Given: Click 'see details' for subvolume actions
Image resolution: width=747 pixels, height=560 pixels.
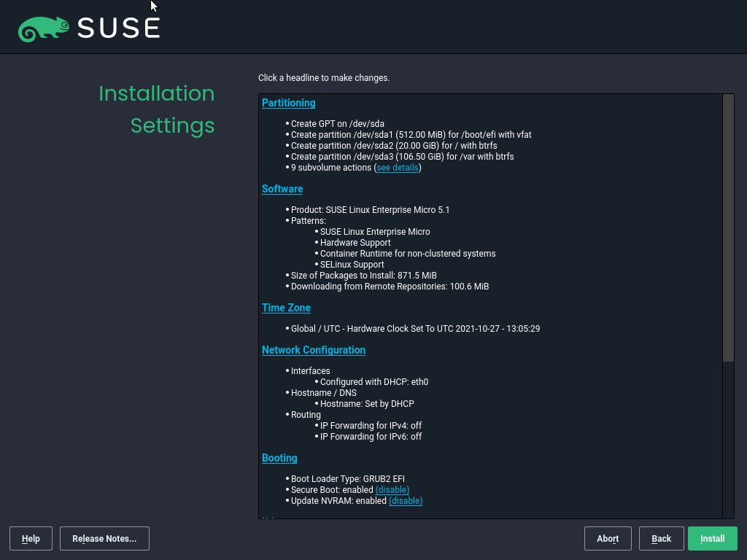Looking at the screenshot, I should point(398,168).
